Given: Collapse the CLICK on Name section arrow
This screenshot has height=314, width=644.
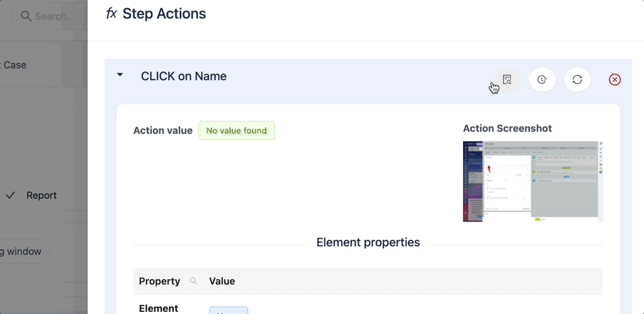Looking at the screenshot, I should [119, 75].
